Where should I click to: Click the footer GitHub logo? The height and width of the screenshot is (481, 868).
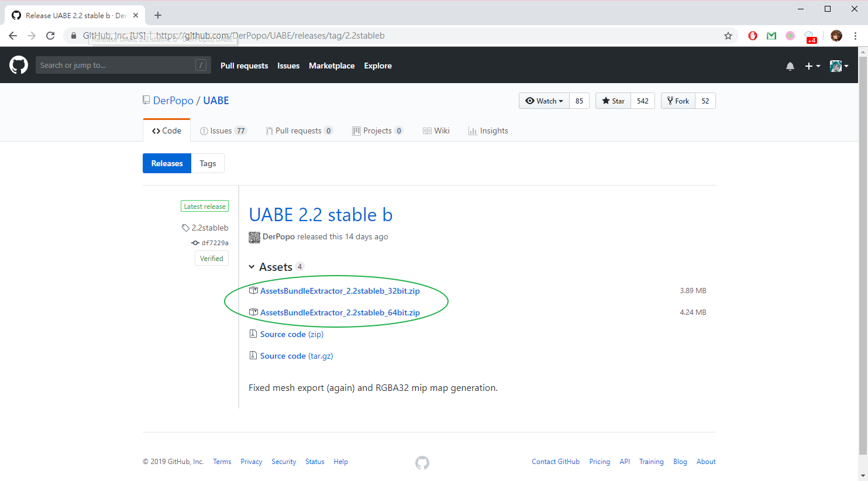click(422, 463)
